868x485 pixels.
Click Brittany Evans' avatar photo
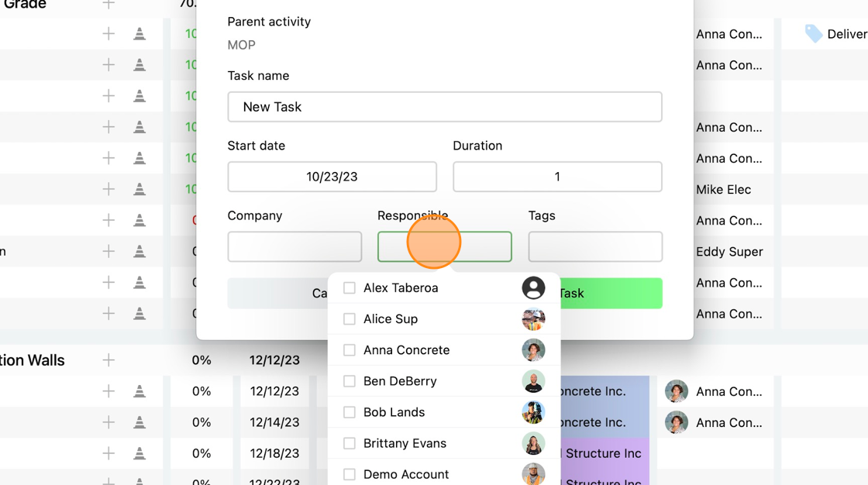[533, 443]
